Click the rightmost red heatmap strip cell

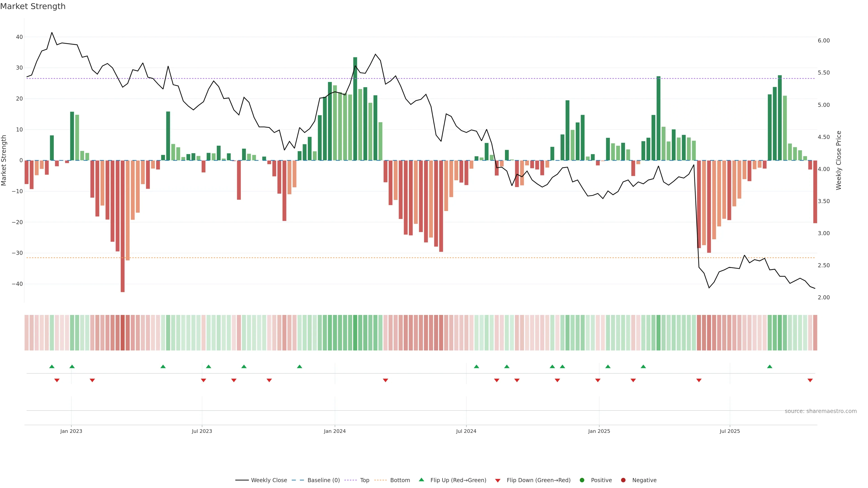coord(815,333)
